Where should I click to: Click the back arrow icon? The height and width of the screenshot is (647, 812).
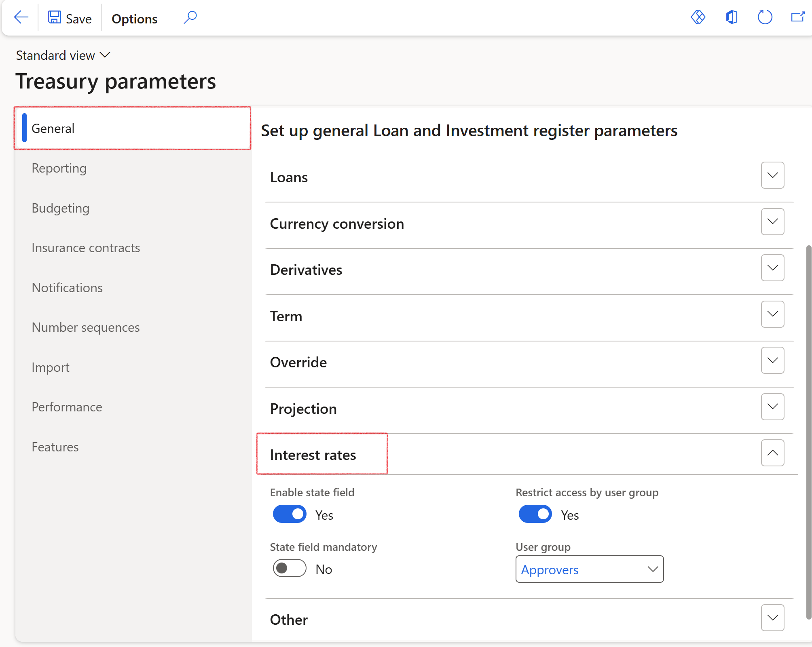[x=21, y=17]
